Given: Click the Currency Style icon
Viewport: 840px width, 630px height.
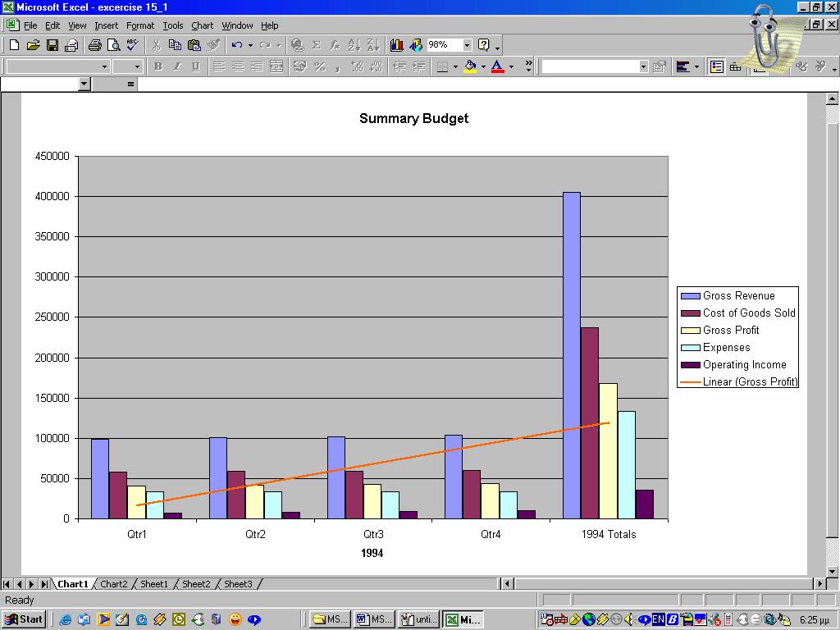Looking at the screenshot, I should pyautogui.click(x=300, y=66).
